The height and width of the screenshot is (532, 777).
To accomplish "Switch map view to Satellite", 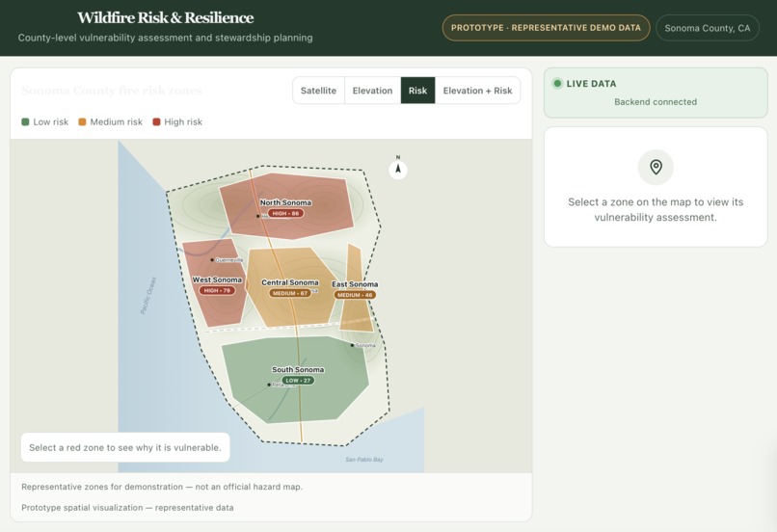I will tap(318, 91).
